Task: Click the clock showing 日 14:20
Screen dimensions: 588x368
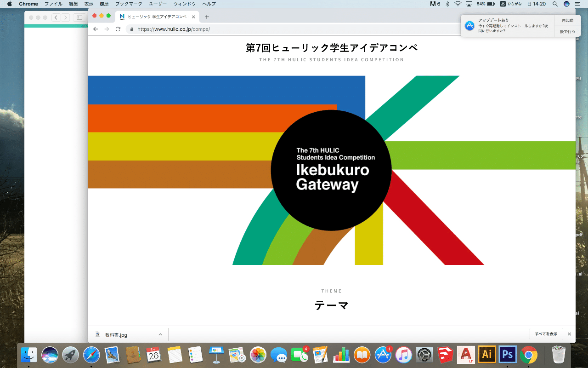Action: [x=536, y=4]
